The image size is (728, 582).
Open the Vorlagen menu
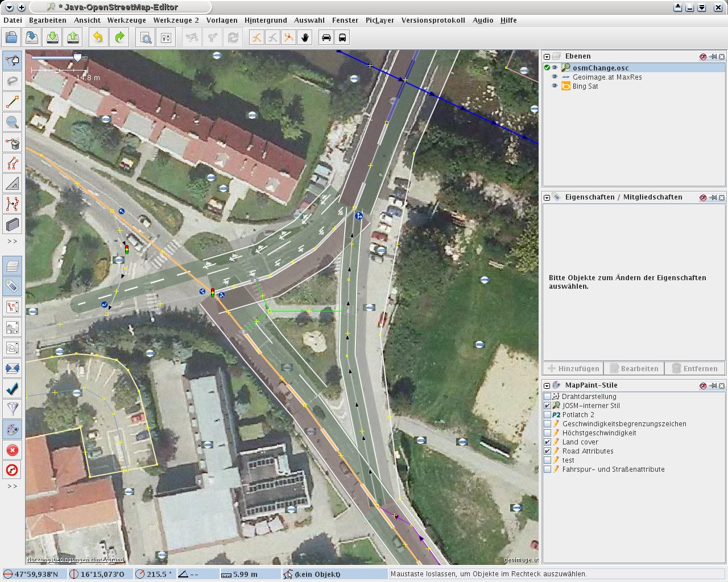pyautogui.click(x=222, y=20)
